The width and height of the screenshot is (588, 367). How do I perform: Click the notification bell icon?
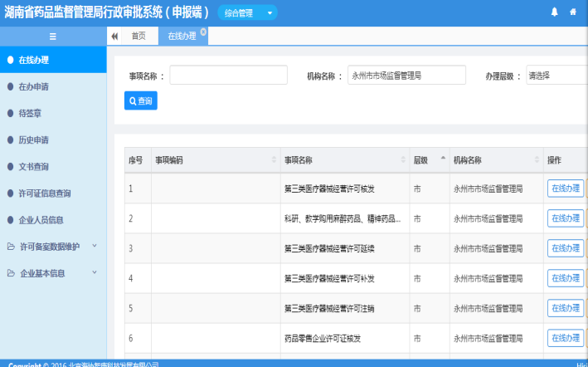[554, 12]
